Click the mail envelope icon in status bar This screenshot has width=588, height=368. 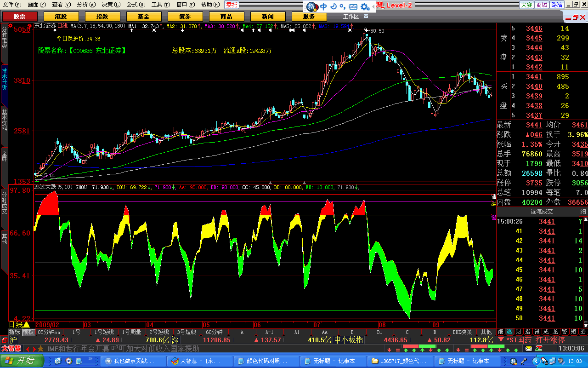pos(529,349)
